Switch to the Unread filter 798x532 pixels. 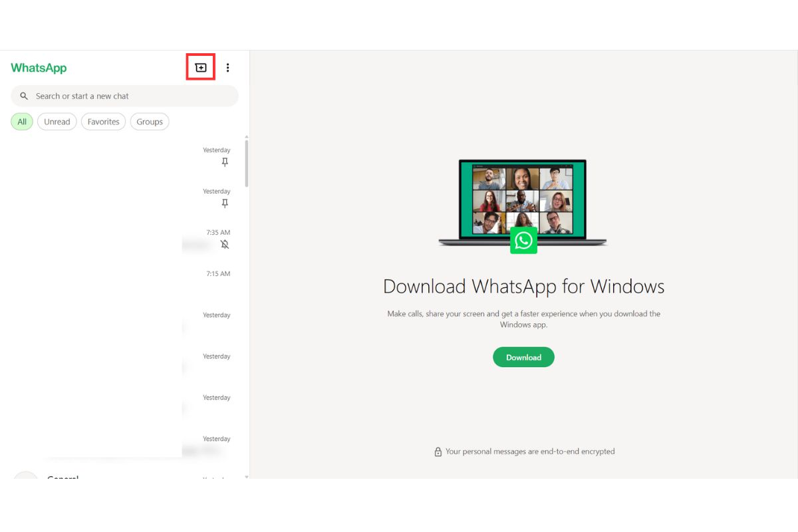click(x=57, y=122)
